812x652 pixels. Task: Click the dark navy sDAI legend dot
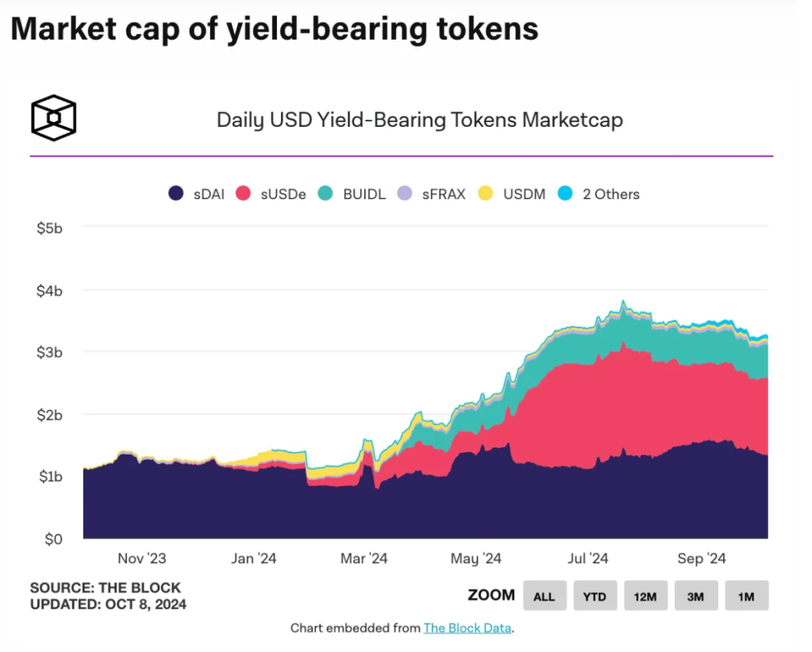(x=176, y=194)
